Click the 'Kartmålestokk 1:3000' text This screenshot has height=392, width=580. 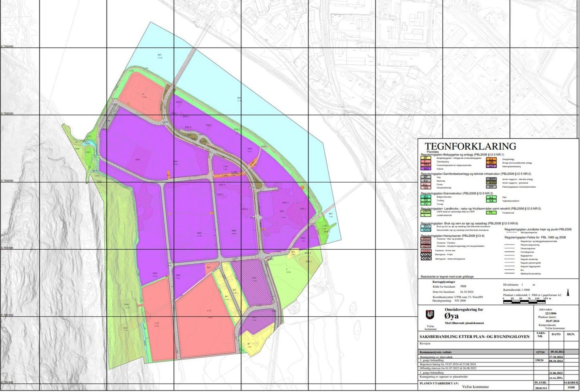(517, 290)
